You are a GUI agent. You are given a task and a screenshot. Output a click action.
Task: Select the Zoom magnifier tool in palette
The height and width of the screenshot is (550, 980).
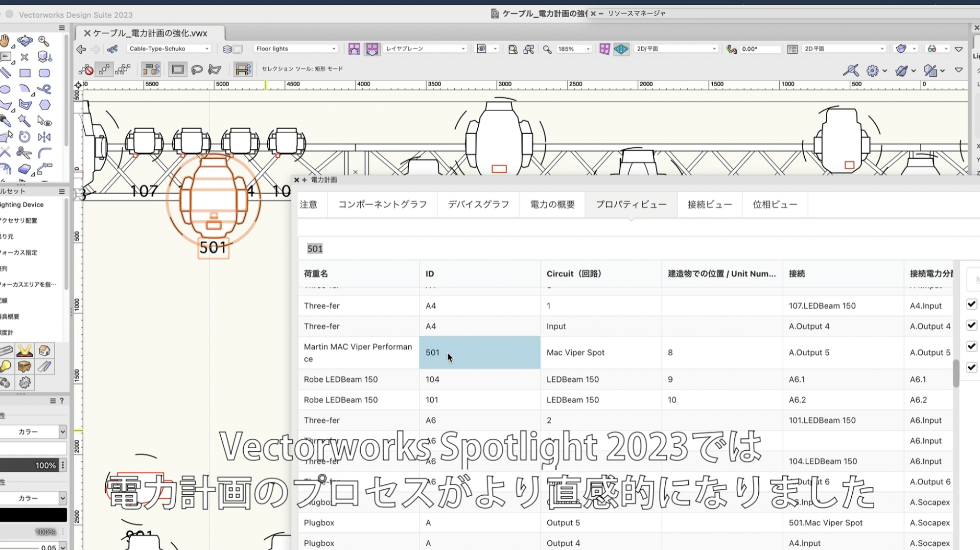point(44,41)
